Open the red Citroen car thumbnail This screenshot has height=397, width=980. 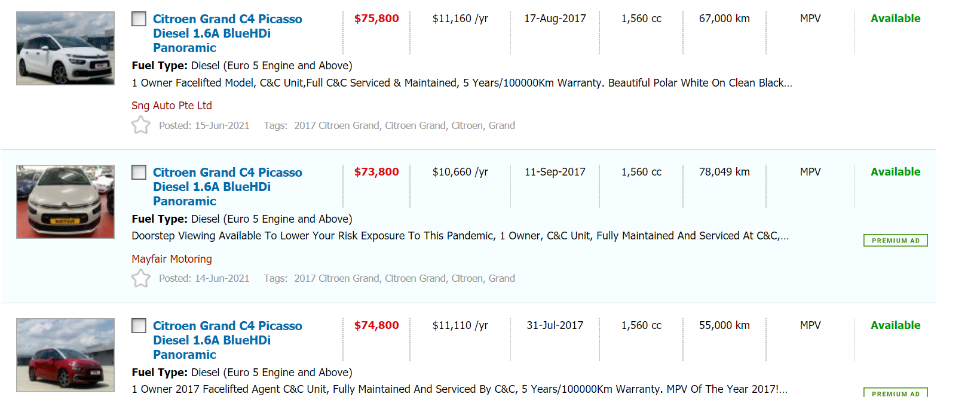(x=65, y=355)
